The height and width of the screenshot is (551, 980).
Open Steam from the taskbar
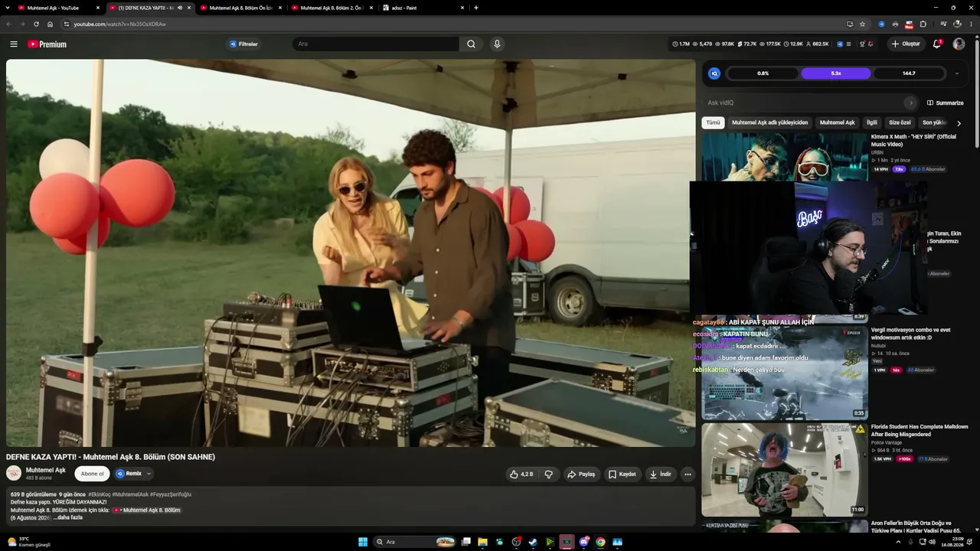click(533, 542)
